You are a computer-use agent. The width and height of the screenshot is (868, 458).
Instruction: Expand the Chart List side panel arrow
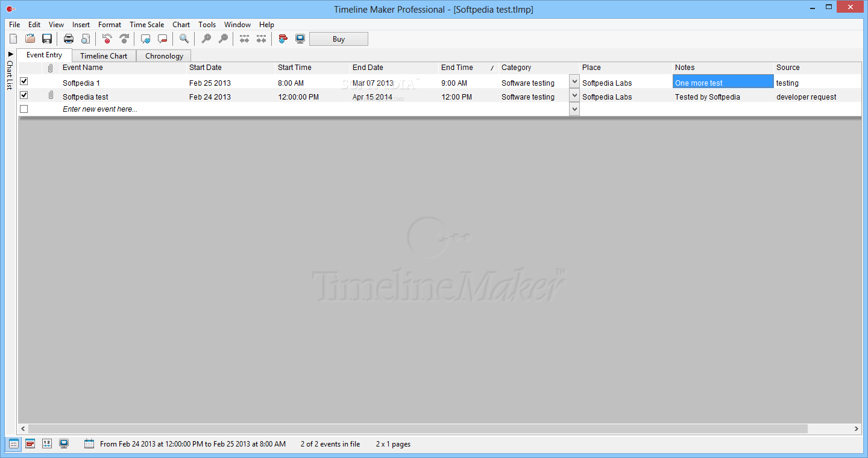(10, 54)
